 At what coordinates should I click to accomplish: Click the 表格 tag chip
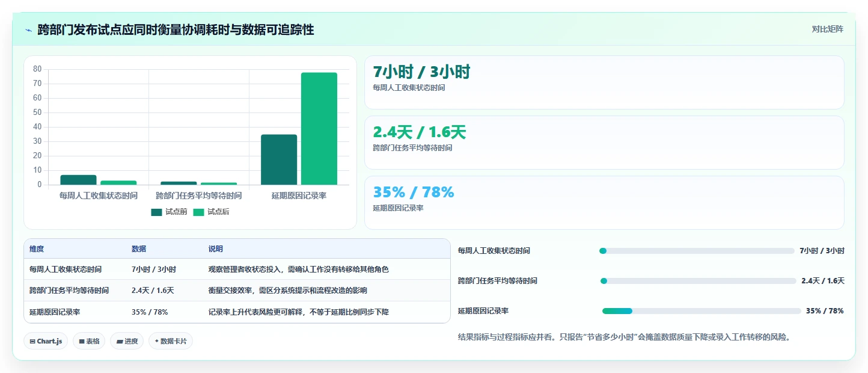89,341
